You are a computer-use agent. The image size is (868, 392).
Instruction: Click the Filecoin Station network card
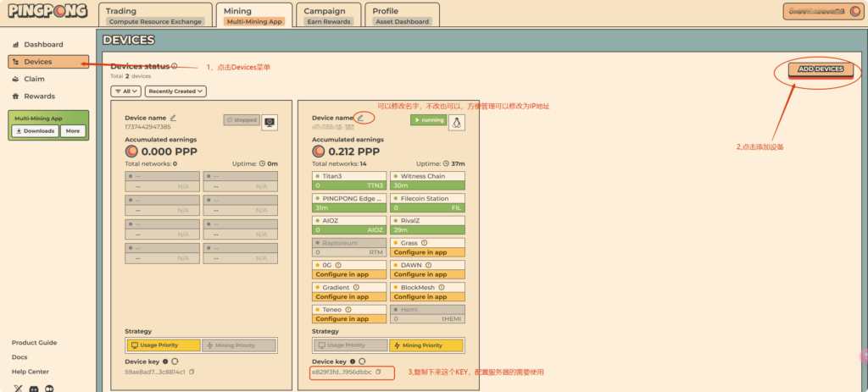point(427,203)
